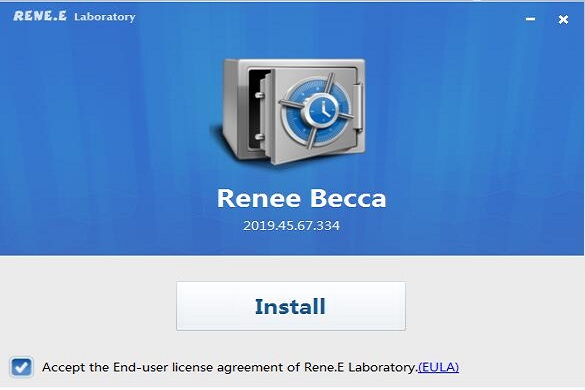585x390 pixels.
Task: Click the Install button
Action: (x=291, y=306)
